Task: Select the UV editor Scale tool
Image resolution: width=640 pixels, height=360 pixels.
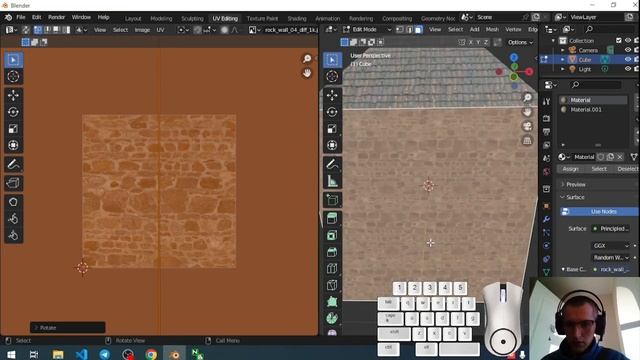Action: tap(13, 129)
